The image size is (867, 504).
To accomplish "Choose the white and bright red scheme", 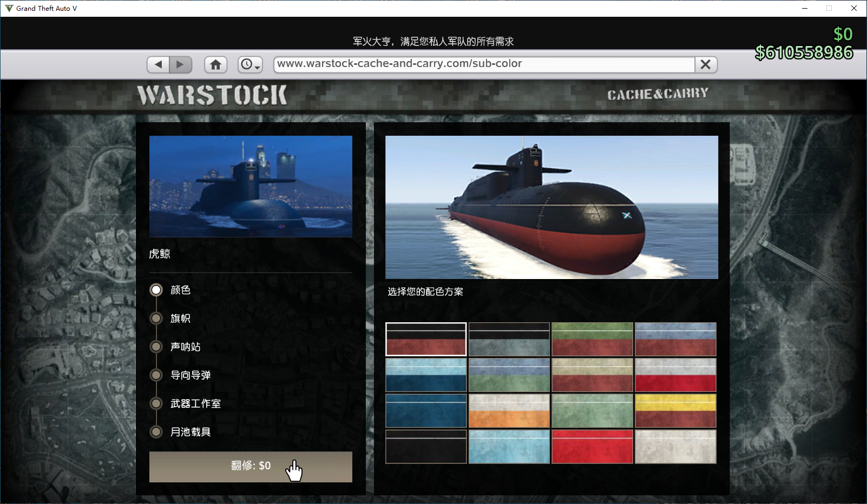I will click(x=675, y=375).
